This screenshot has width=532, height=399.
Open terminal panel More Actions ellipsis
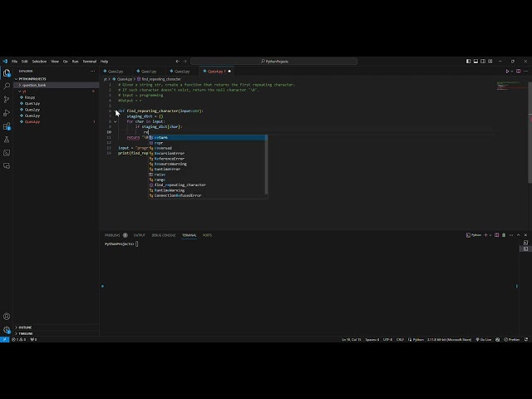tap(511, 235)
